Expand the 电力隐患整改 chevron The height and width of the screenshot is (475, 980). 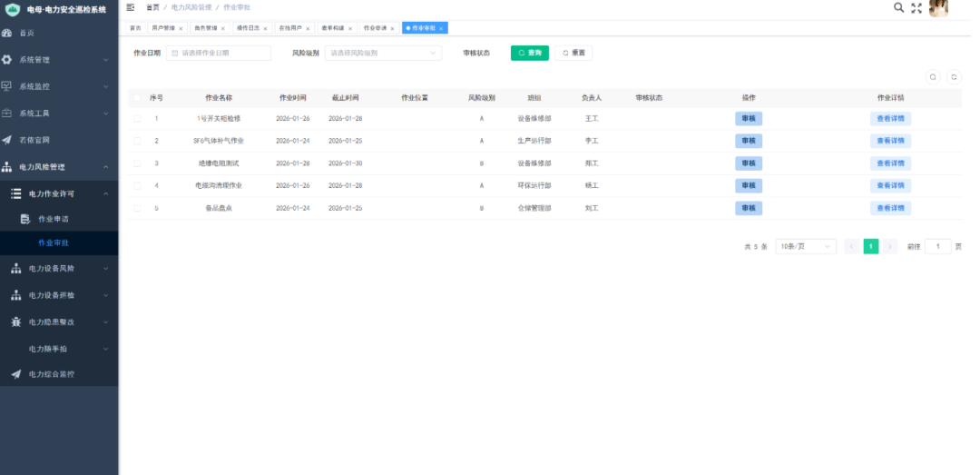coord(105,322)
